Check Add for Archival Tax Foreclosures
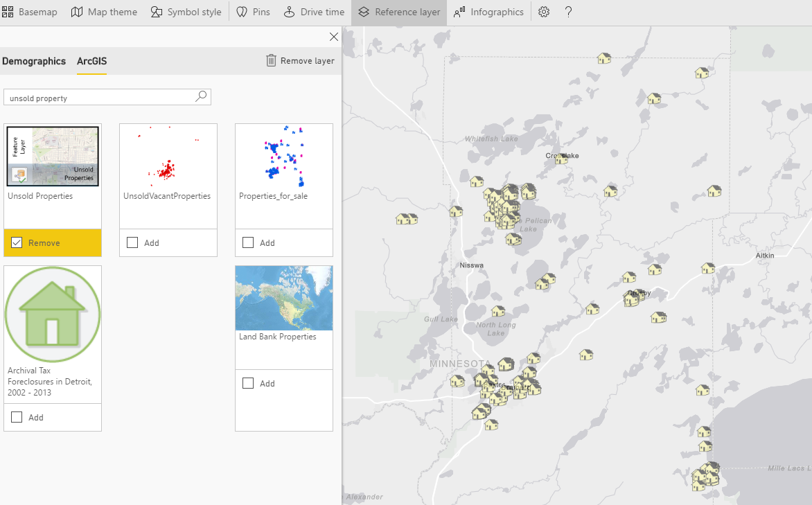This screenshot has width=812, height=505. click(x=17, y=417)
